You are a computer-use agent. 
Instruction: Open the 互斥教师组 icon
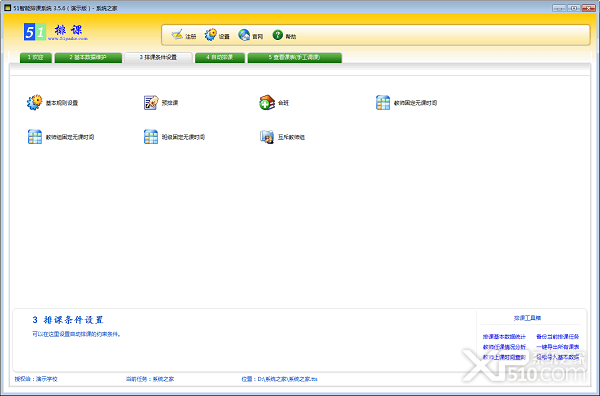click(x=267, y=137)
